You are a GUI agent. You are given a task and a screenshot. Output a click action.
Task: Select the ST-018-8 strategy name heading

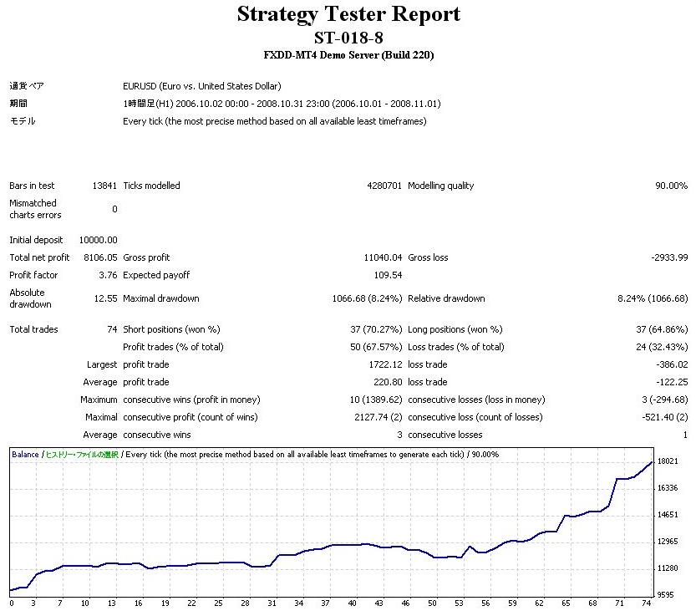coord(348,38)
